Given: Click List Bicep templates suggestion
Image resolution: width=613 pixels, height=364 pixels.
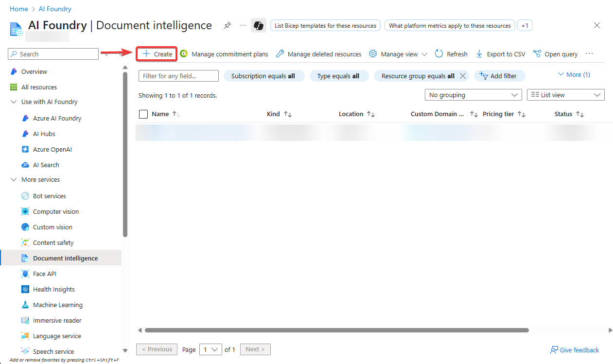Looking at the screenshot, I should click(x=325, y=26).
